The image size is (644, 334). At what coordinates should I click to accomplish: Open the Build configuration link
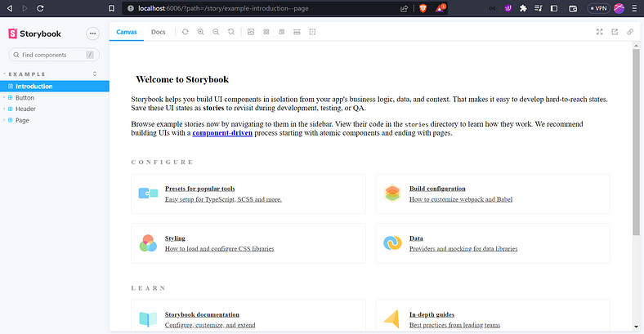tap(437, 189)
